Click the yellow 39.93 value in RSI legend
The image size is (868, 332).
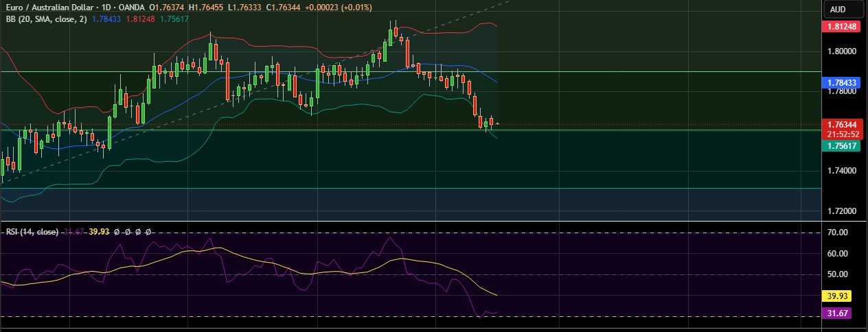(x=100, y=232)
